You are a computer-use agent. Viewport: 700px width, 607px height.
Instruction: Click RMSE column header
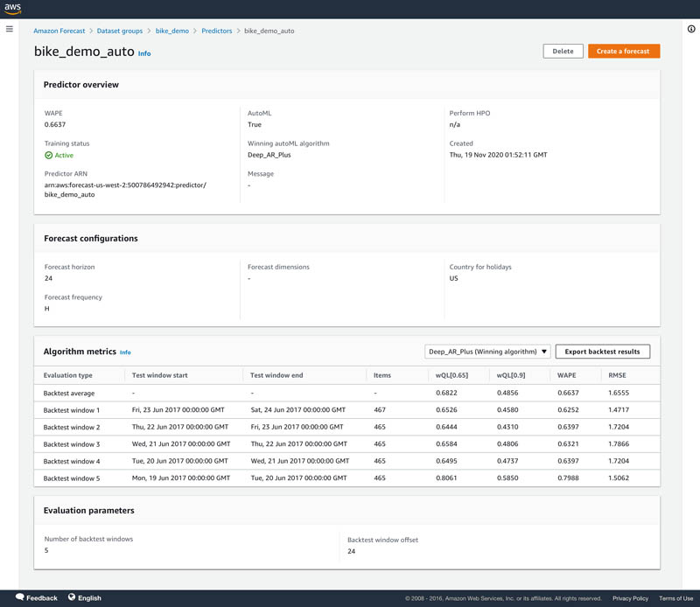tap(617, 375)
